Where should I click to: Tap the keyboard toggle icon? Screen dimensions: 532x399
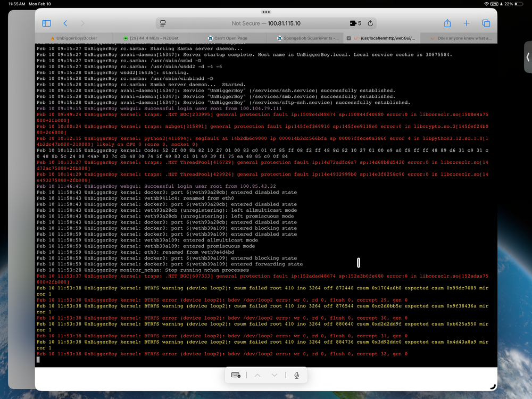pos(236,375)
